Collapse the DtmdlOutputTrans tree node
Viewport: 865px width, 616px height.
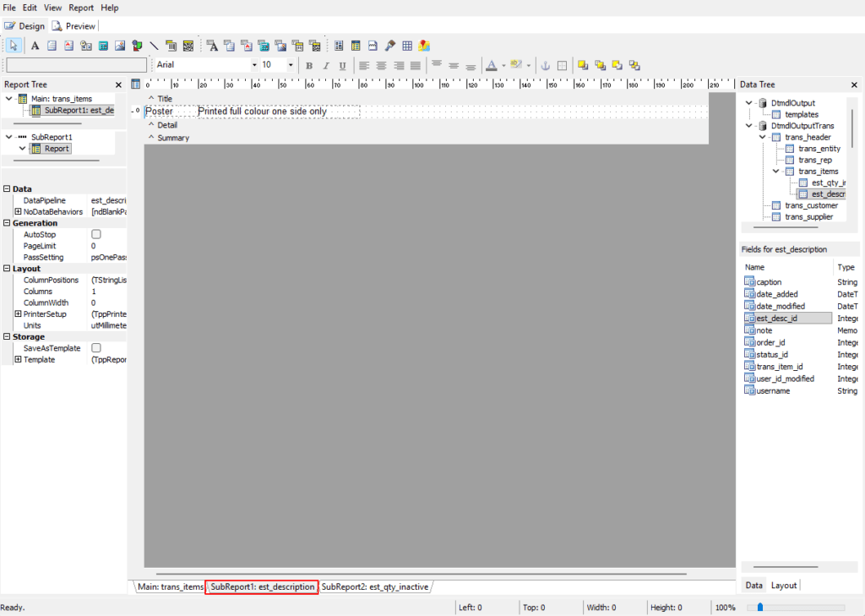coord(749,126)
